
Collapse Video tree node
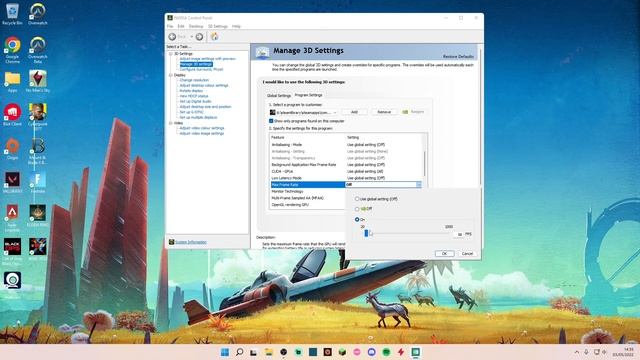pyautogui.click(x=171, y=123)
